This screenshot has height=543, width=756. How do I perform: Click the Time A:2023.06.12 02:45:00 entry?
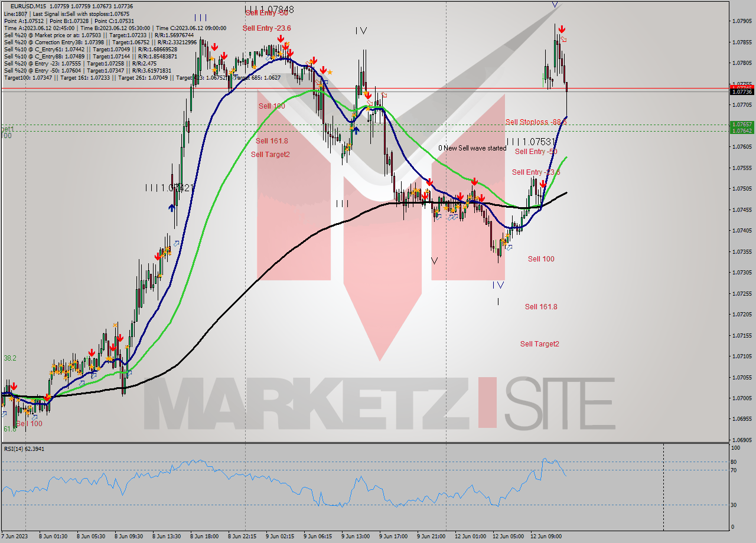coord(39,28)
